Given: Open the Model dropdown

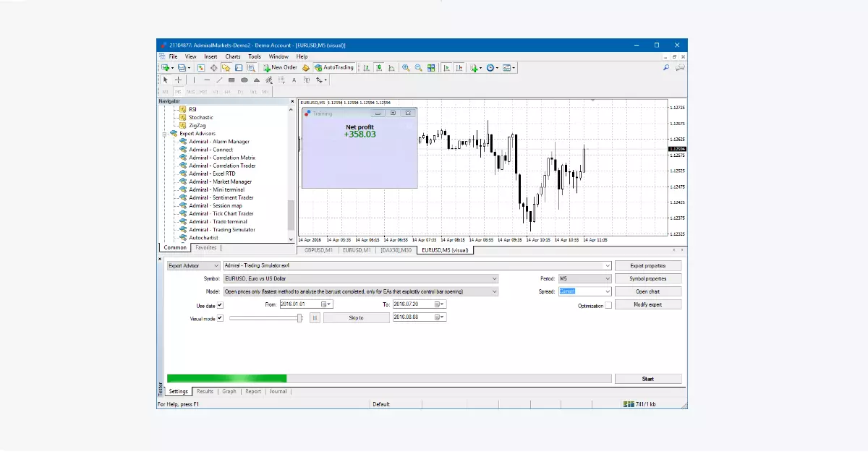Looking at the screenshot, I should (361, 291).
